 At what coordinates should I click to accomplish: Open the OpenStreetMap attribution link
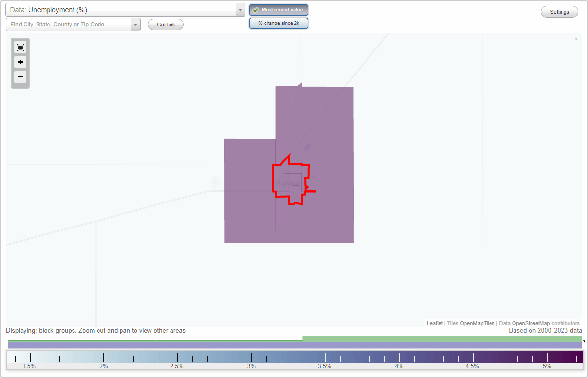point(531,323)
